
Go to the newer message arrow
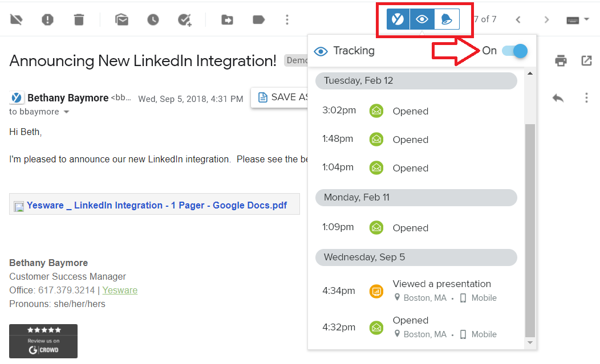(x=518, y=19)
